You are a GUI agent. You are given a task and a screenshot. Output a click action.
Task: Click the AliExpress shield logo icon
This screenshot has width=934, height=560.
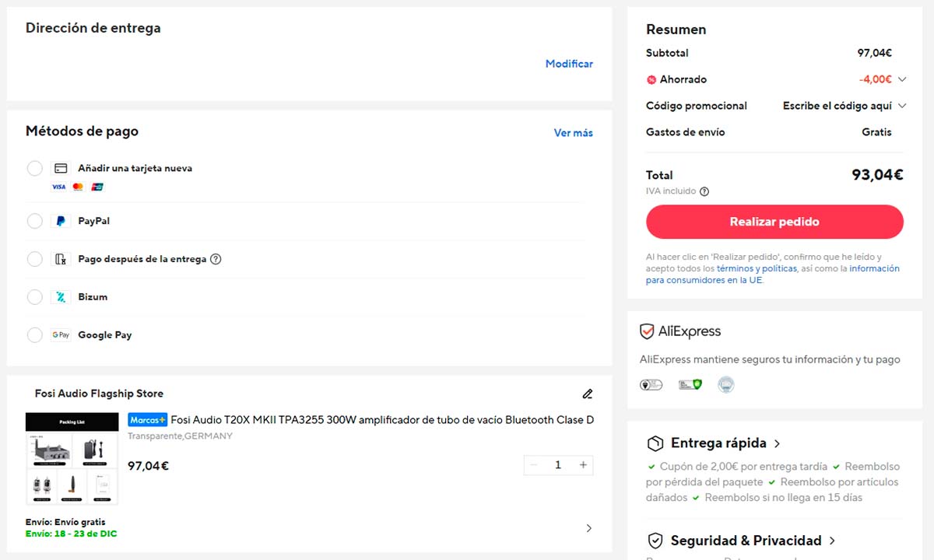click(647, 331)
